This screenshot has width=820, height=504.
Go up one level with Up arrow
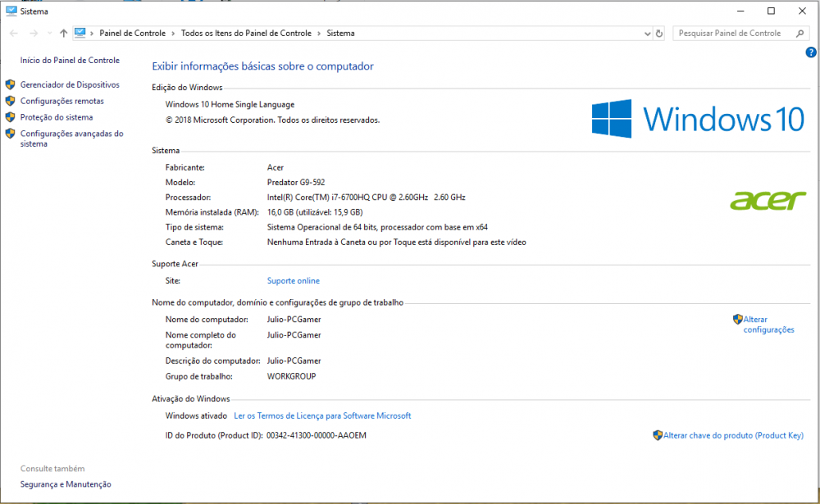click(63, 34)
